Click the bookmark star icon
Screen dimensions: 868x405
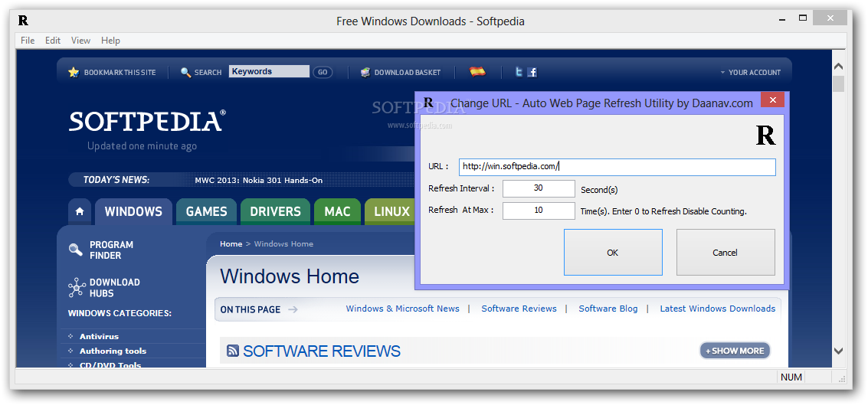[74, 73]
